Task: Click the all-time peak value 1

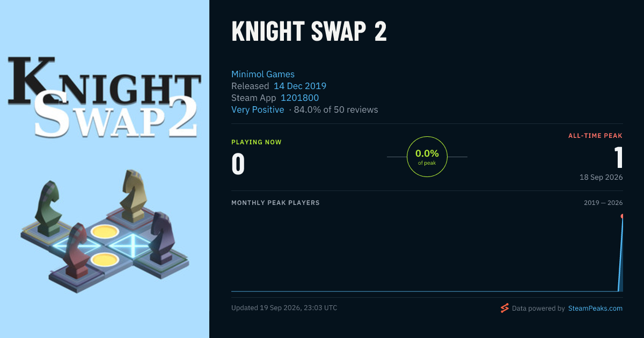Action: [618, 158]
